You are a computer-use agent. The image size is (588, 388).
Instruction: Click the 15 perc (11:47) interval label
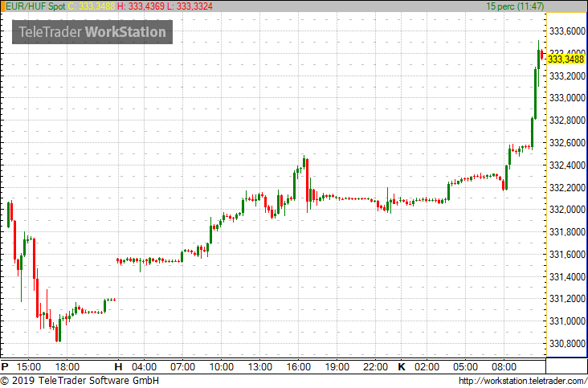point(515,6)
